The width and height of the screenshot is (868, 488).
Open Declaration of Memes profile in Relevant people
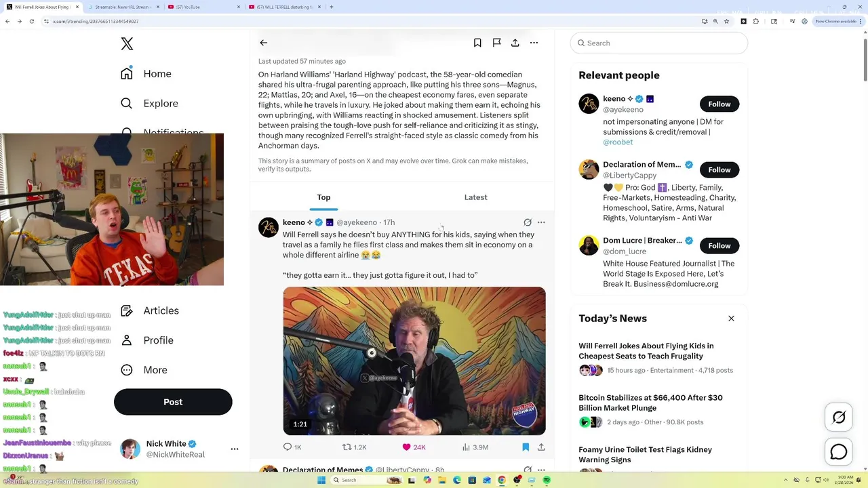coord(642,165)
